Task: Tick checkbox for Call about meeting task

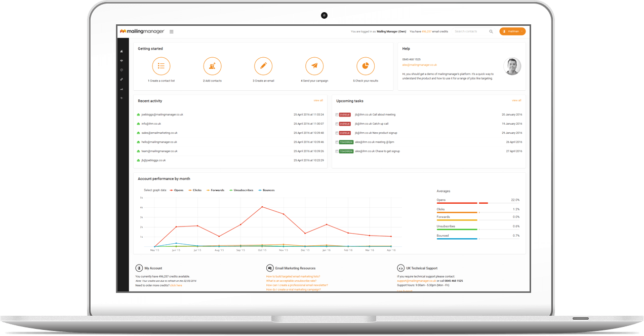Action: pyautogui.click(x=337, y=115)
